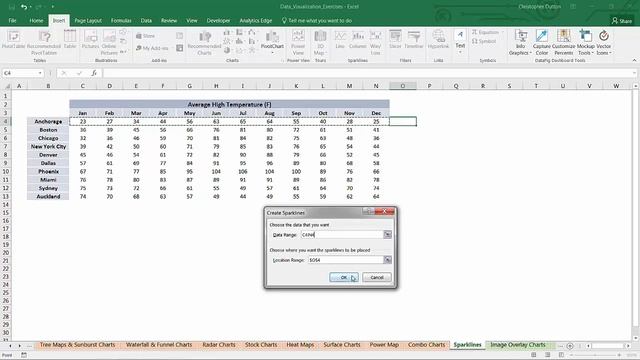This screenshot has height=360, width=640.
Task: Open the Analytics Edge tab
Action: coord(256,20)
